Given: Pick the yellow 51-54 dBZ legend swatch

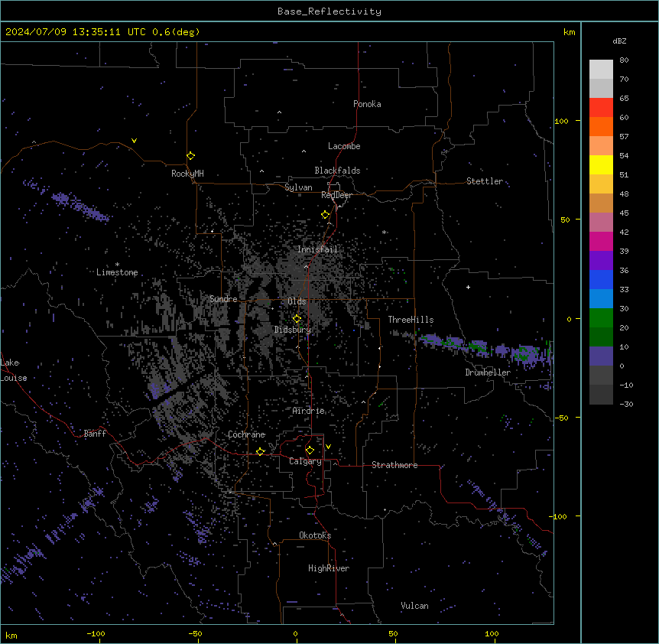Looking at the screenshot, I should [x=601, y=164].
